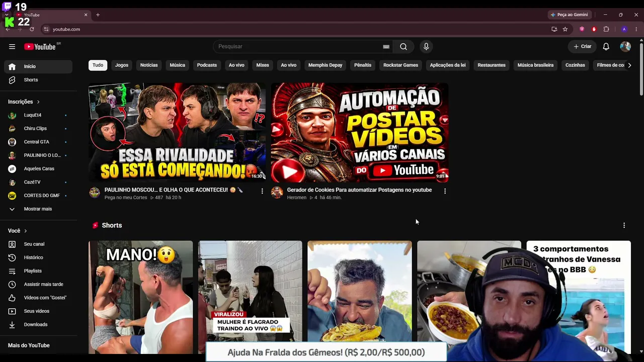Open Playlists in sidebar

tap(38, 271)
